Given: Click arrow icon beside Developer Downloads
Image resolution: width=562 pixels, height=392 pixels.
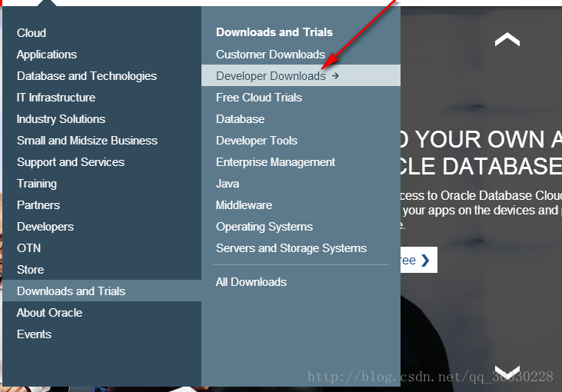Looking at the screenshot, I should pyautogui.click(x=335, y=75).
